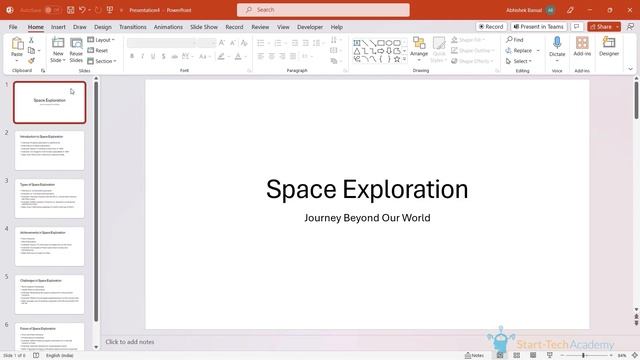Open the Transitions tab

click(x=133, y=27)
